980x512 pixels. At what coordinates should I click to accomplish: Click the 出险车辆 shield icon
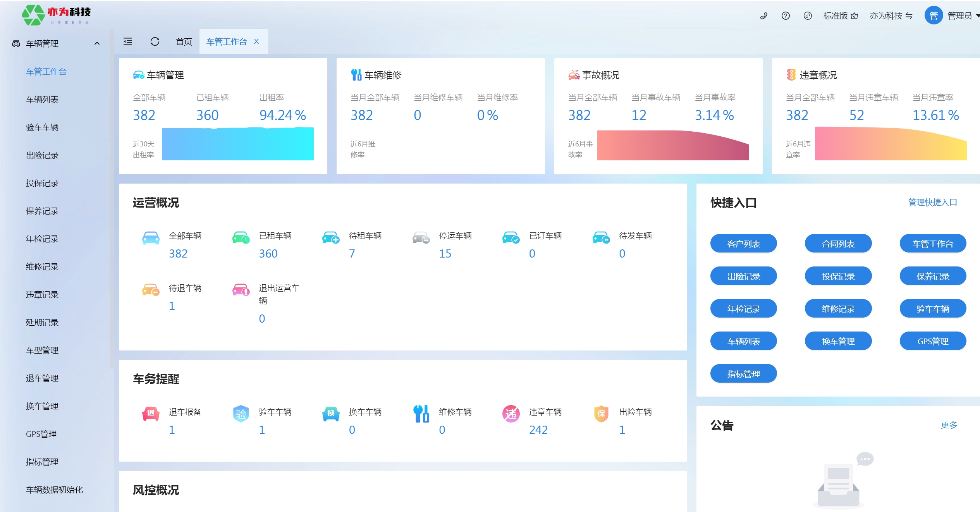click(x=601, y=414)
